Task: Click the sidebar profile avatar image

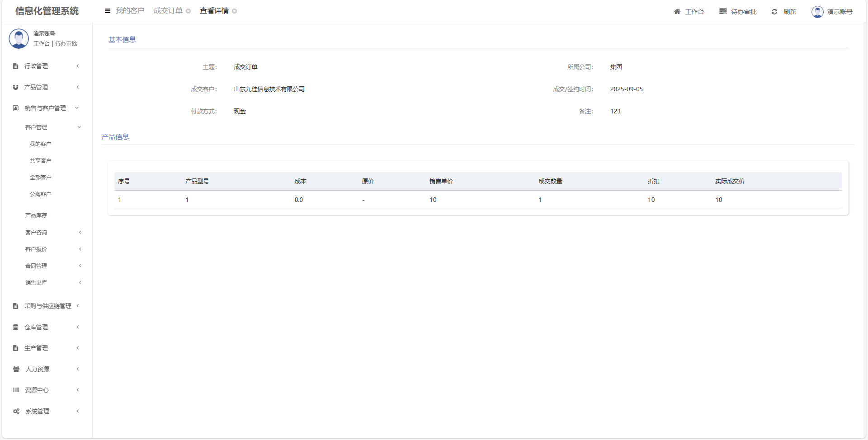Action: 19,39
